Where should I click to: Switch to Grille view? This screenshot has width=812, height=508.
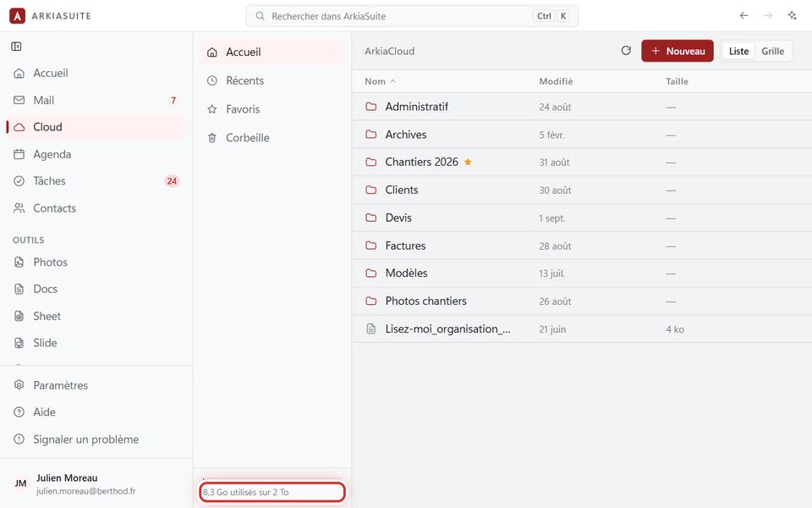click(x=772, y=51)
